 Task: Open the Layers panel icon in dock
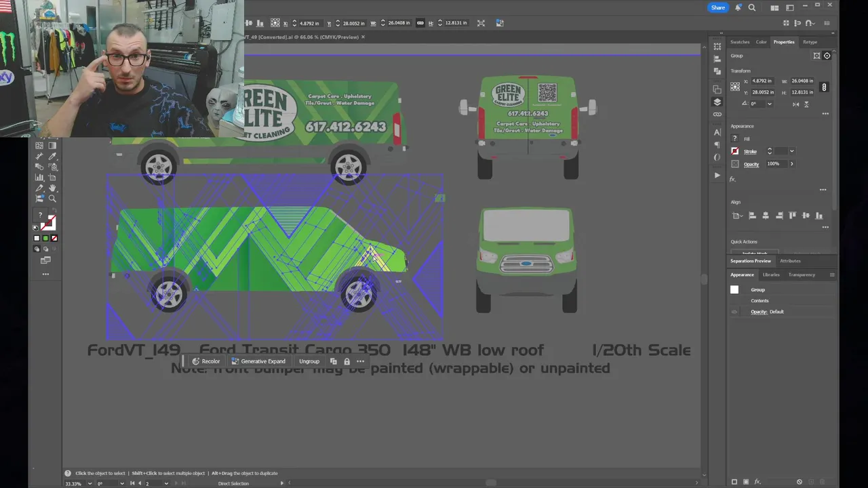coord(717,102)
